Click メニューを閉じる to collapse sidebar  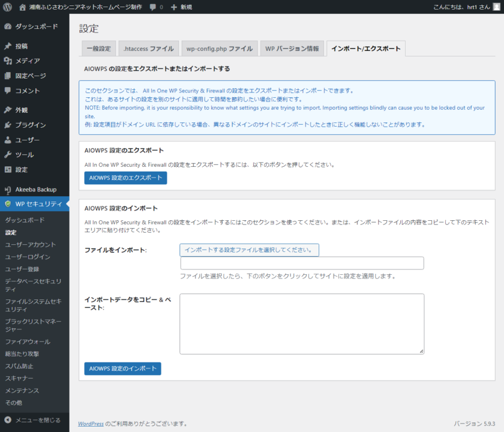click(38, 420)
